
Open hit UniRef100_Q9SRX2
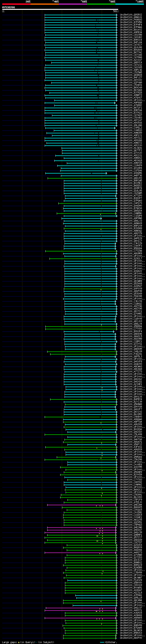point(131,15)
